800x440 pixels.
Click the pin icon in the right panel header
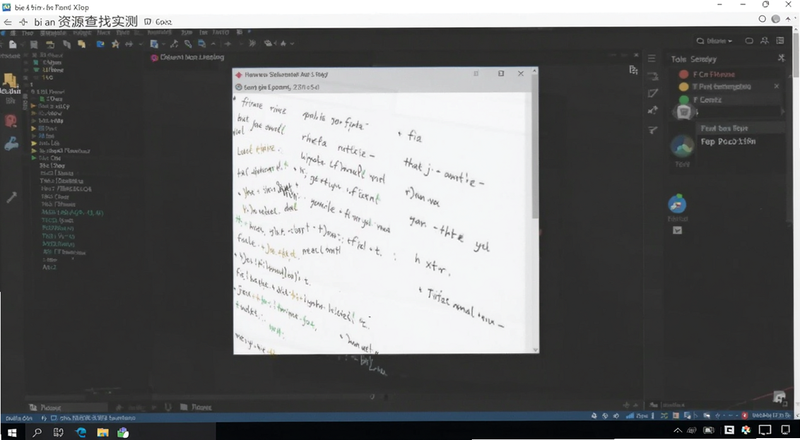781,58
